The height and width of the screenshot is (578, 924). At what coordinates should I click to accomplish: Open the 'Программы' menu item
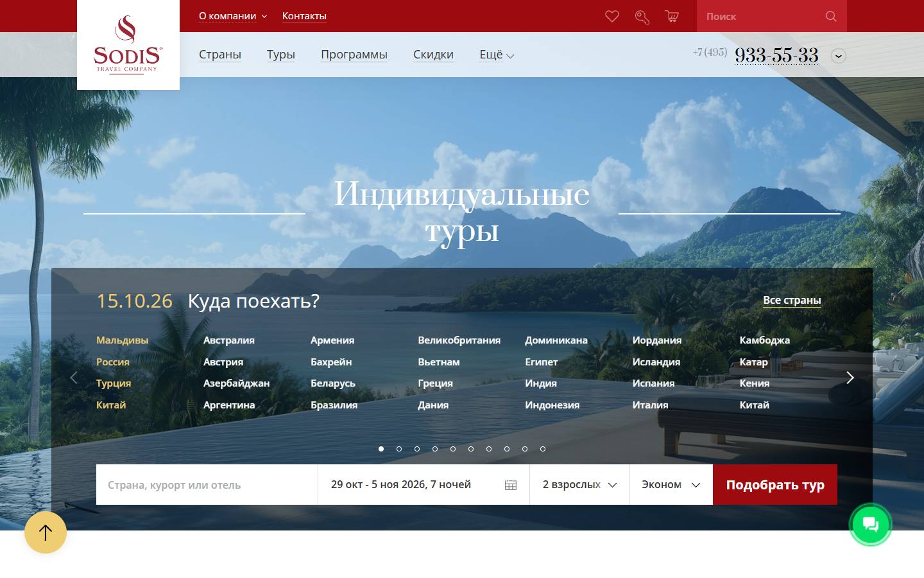(354, 55)
